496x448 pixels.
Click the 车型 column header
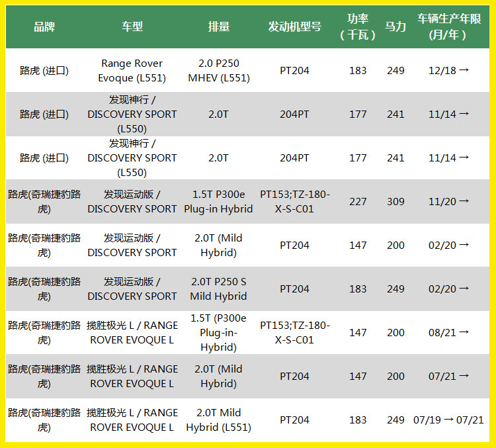132,26
